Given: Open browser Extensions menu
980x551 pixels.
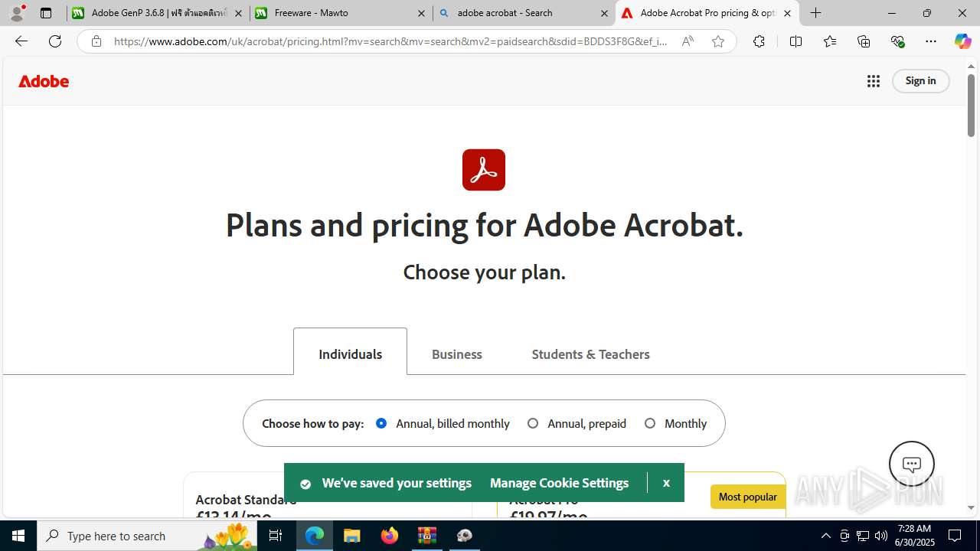Looking at the screenshot, I should pyautogui.click(x=759, y=41).
